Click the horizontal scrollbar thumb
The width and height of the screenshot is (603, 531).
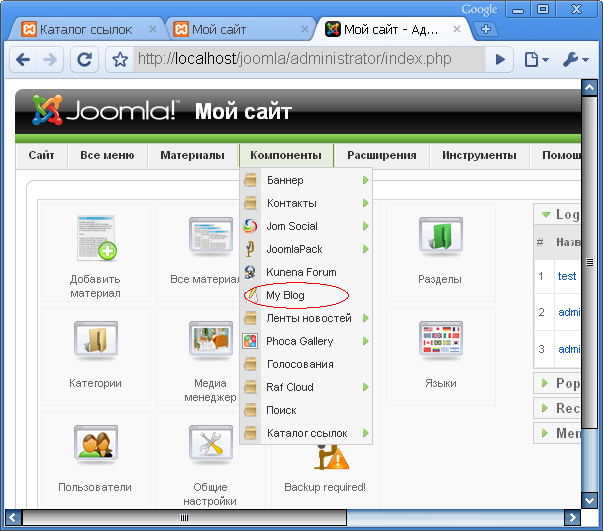point(184,518)
